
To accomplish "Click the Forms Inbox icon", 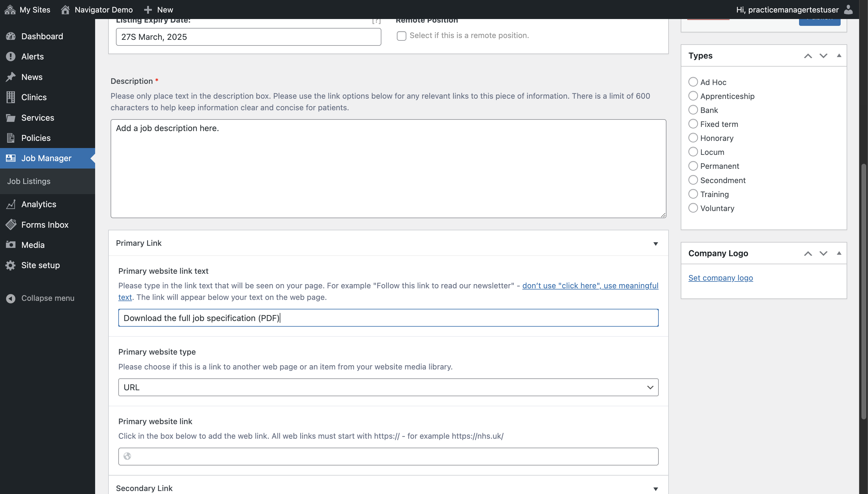I will coord(10,225).
